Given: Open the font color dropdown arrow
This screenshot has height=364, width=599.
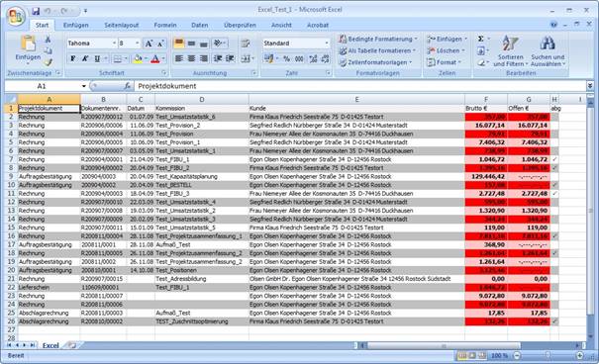Looking at the screenshot, I should (163, 58).
